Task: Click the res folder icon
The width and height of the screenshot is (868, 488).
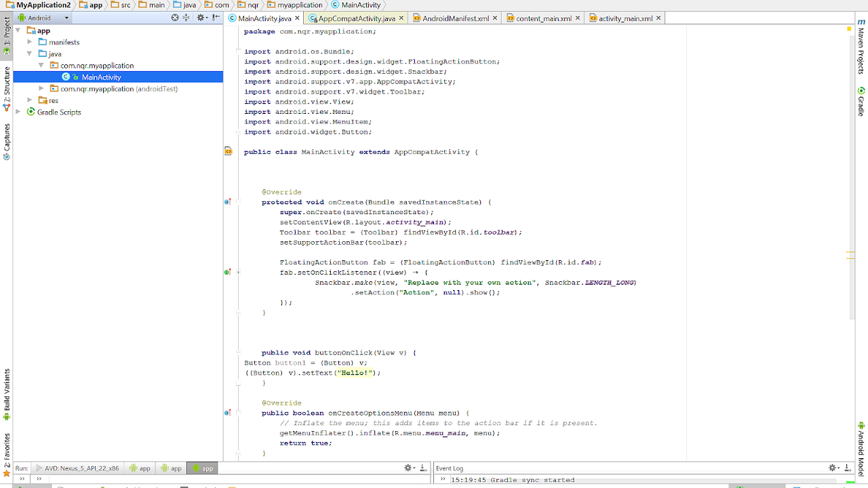Action: (x=43, y=100)
